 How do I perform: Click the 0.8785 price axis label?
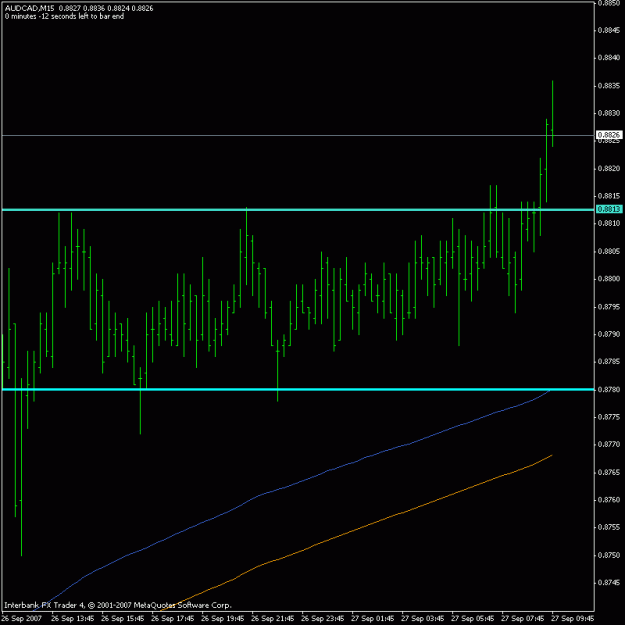[609, 362]
